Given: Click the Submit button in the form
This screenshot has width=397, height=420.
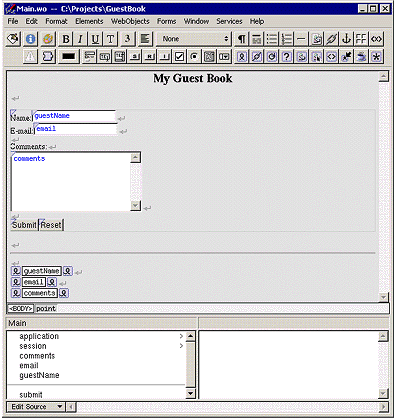Looking at the screenshot, I should point(24,225).
